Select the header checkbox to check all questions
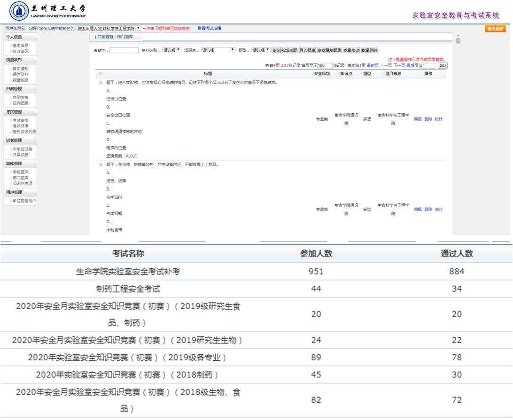 pos(101,74)
